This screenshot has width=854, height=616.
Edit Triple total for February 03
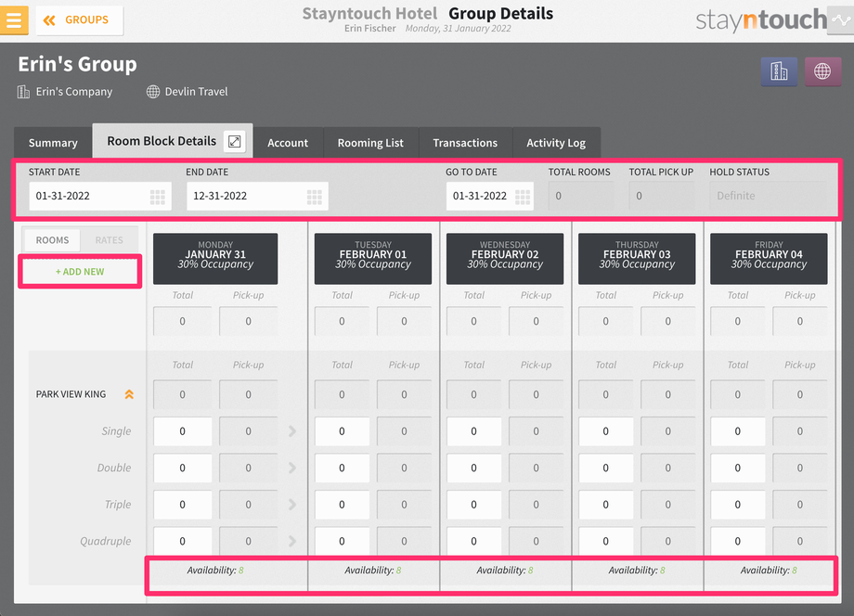605,505
